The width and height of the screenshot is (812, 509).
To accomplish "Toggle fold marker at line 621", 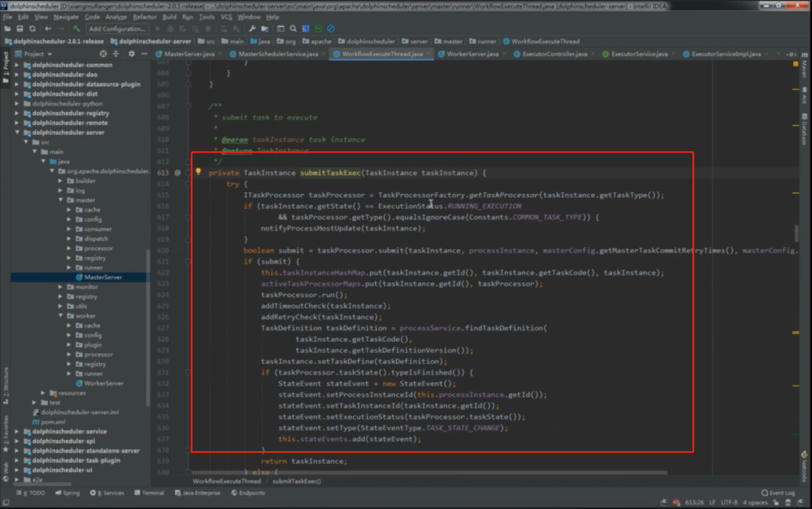I will [189, 262].
